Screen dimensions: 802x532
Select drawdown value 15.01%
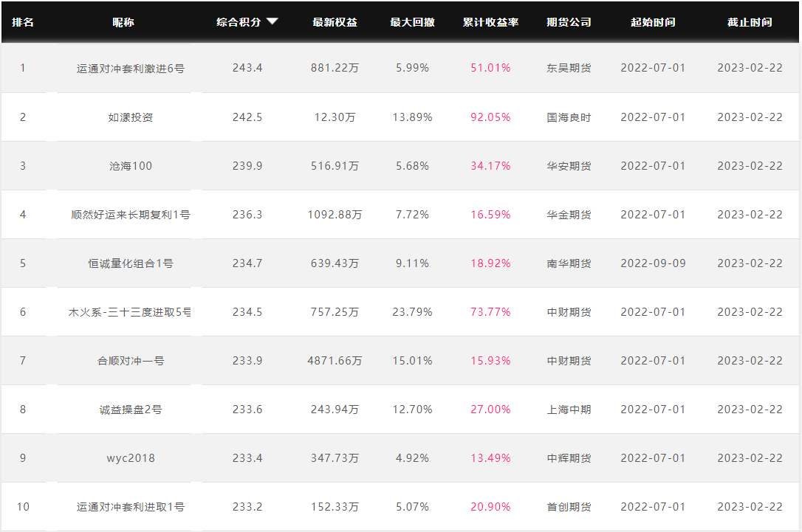pos(412,361)
